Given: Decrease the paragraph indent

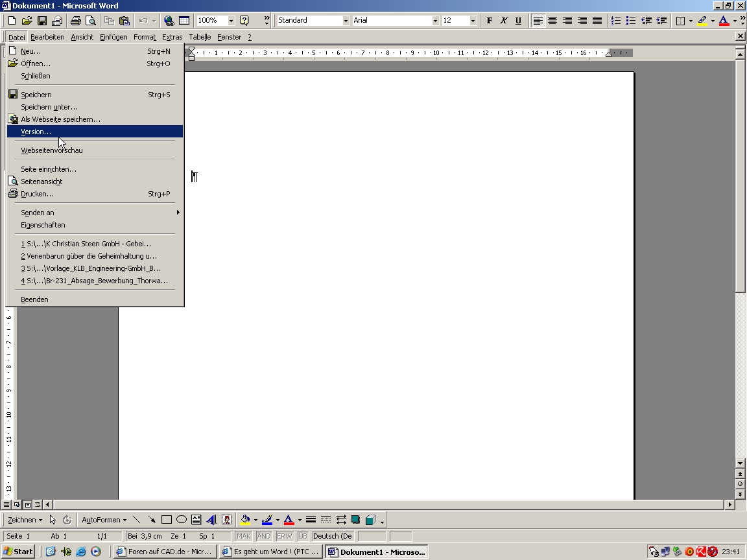Looking at the screenshot, I should (x=646, y=21).
